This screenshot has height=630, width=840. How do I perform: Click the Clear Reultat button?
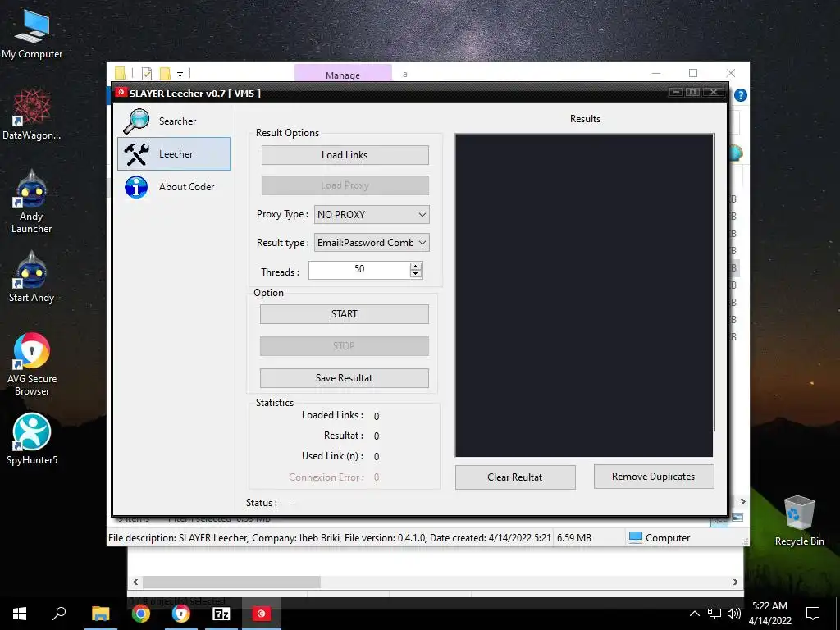[x=515, y=477]
